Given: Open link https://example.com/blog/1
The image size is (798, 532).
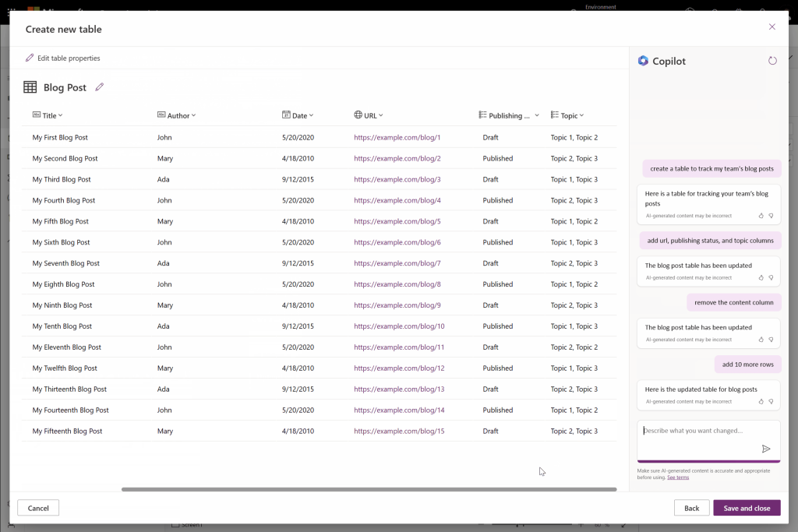Looking at the screenshot, I should (x=397, y=137).
